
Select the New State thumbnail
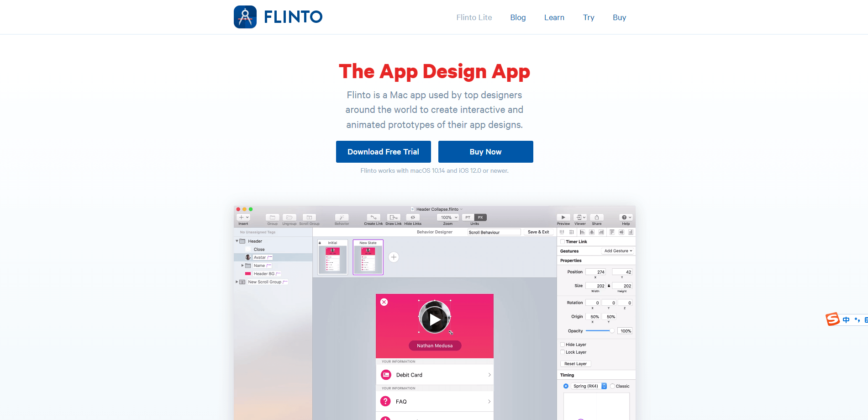[x=368, y=257]
